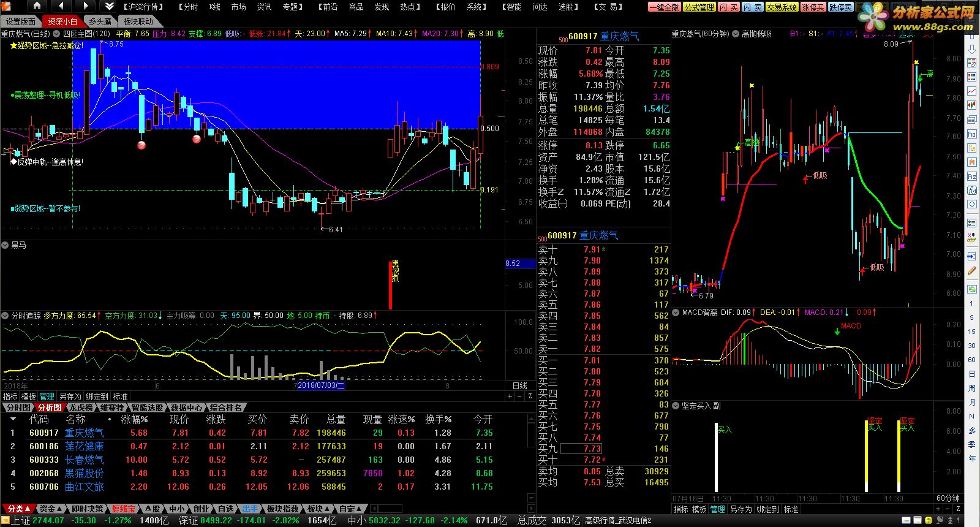The image size is (980, 527).
Task: Click the down-arrow icon in right sidebar
Action: 972,50
